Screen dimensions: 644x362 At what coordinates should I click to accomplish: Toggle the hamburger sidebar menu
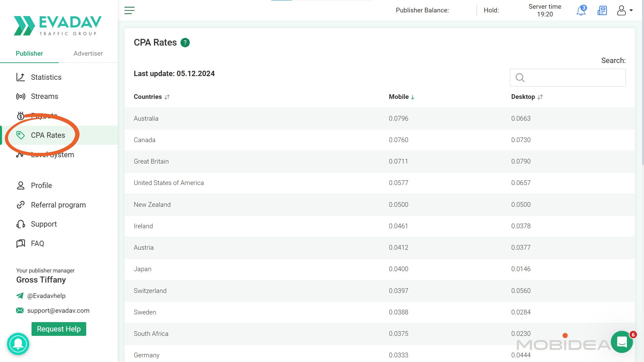(x=129, y=10)
